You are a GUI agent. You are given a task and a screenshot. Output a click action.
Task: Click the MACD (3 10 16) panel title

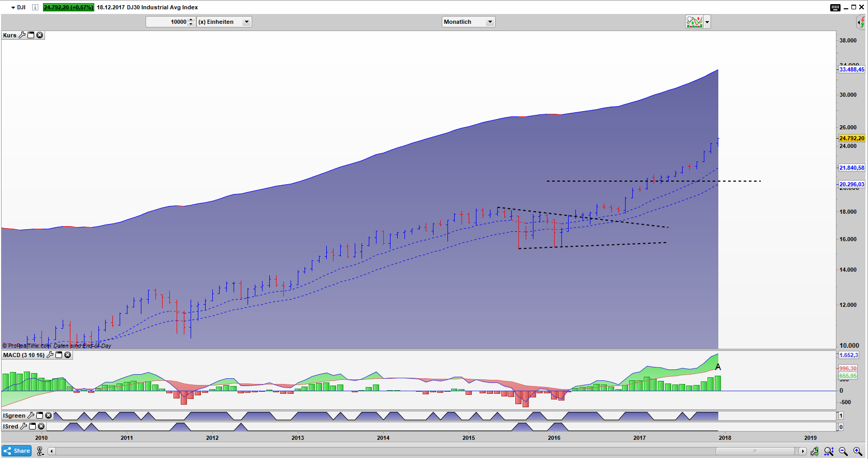tap(24, 355)
